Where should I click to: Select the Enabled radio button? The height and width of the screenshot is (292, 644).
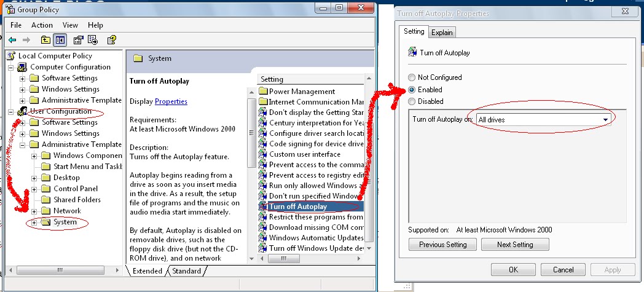point(412,90)
